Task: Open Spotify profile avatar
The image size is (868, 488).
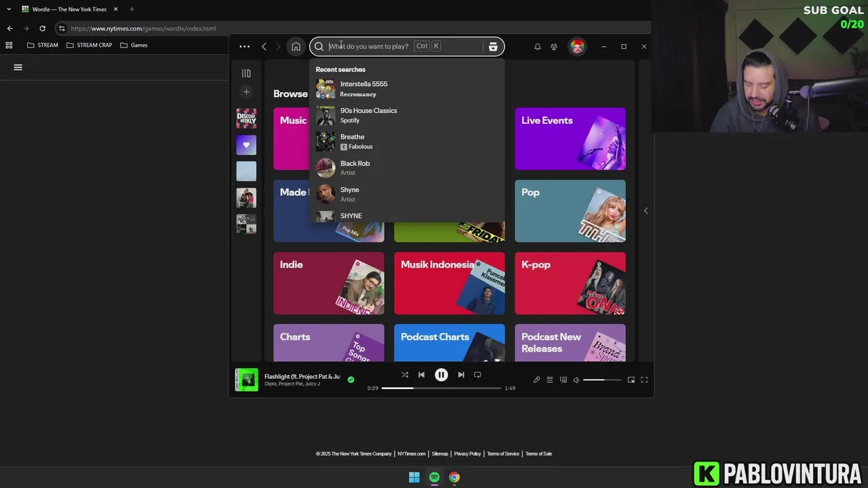Action: 577,47
